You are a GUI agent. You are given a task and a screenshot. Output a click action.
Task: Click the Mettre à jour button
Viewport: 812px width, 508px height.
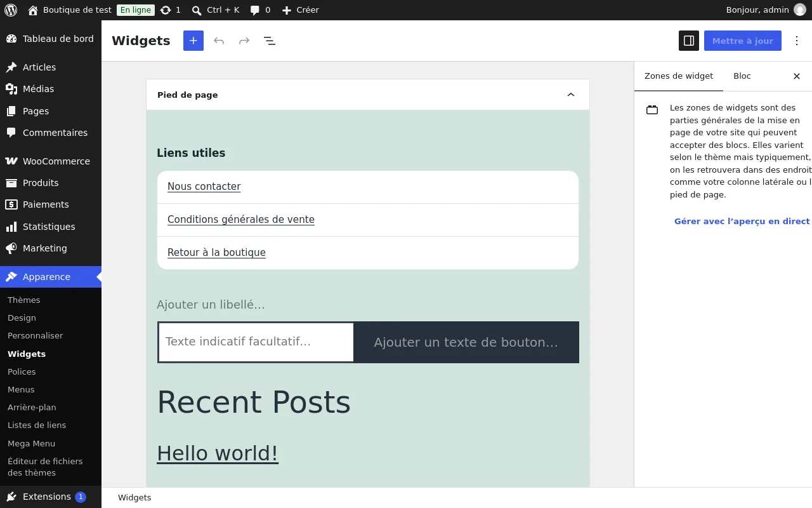743,41
